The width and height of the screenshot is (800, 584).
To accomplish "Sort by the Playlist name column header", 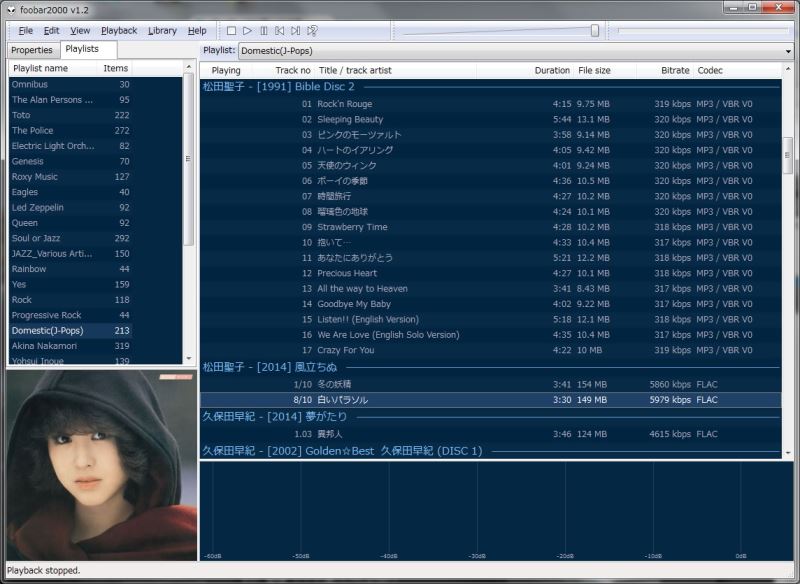I will pos(53,68).
